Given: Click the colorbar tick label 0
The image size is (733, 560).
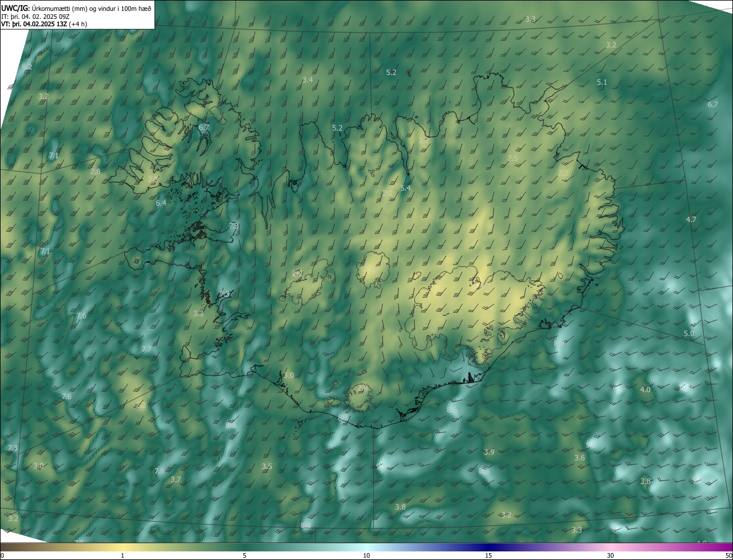Looking at the screenshot, I should point(2,555).
